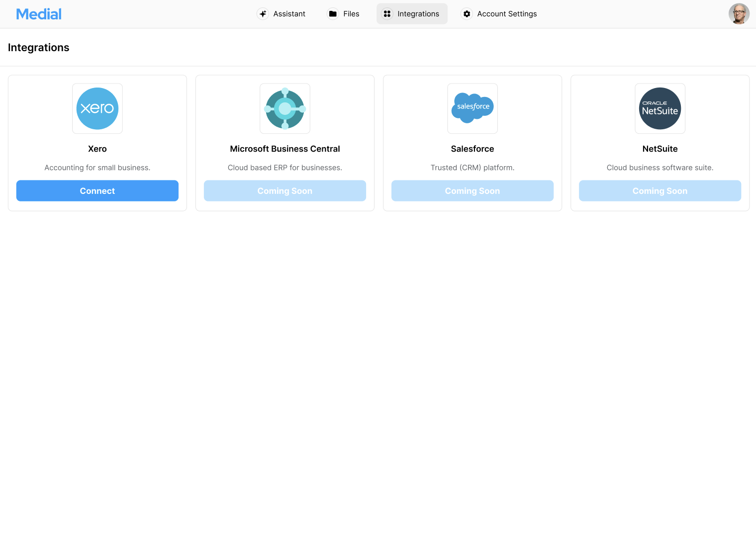Click the Xero card title
Image resolution: width=756 pixels, height=538 pixels.
(97, 149)
